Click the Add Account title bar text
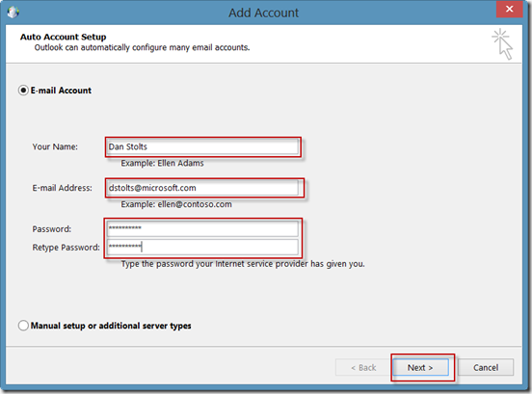The width and height of the screenshot is (532, 394). [264, 13]
